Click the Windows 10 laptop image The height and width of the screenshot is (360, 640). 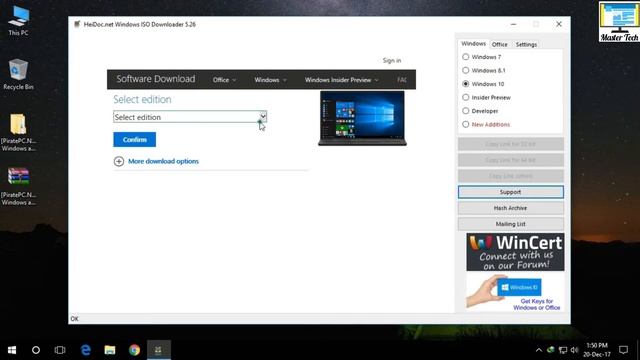click(362, 118)
